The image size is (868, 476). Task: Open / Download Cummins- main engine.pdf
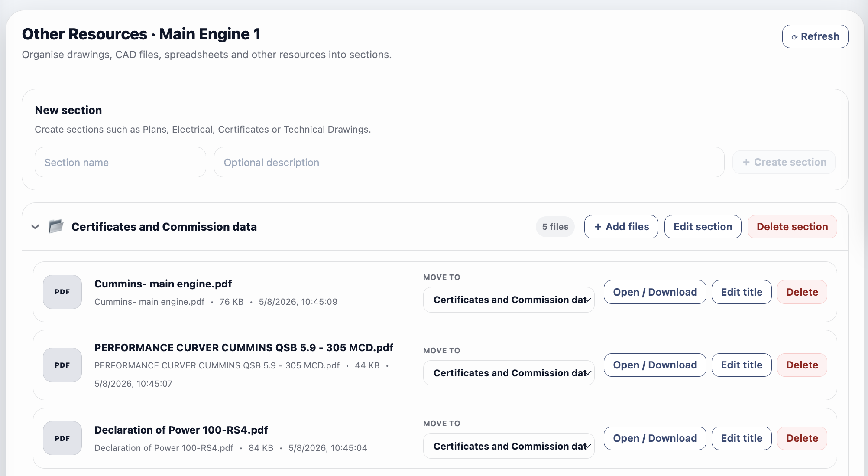pyautogui.click(x=655, y=292)
